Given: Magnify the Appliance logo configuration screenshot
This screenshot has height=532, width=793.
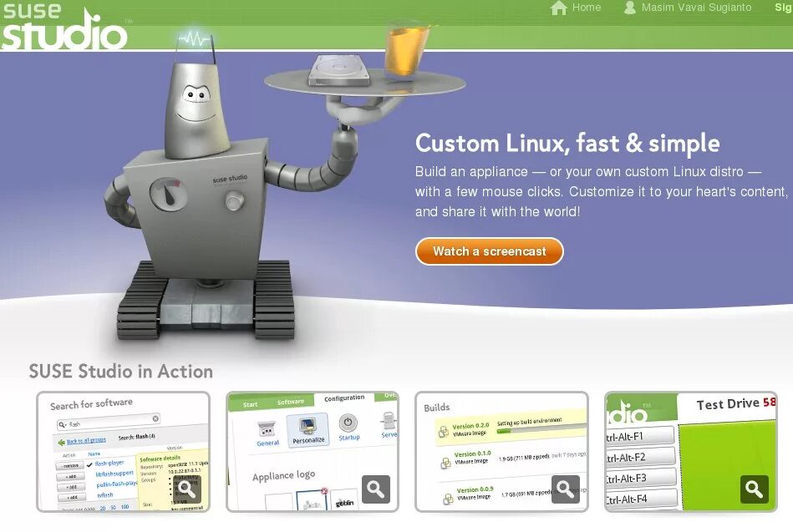Looking at the screenshot, I should 376,489.
